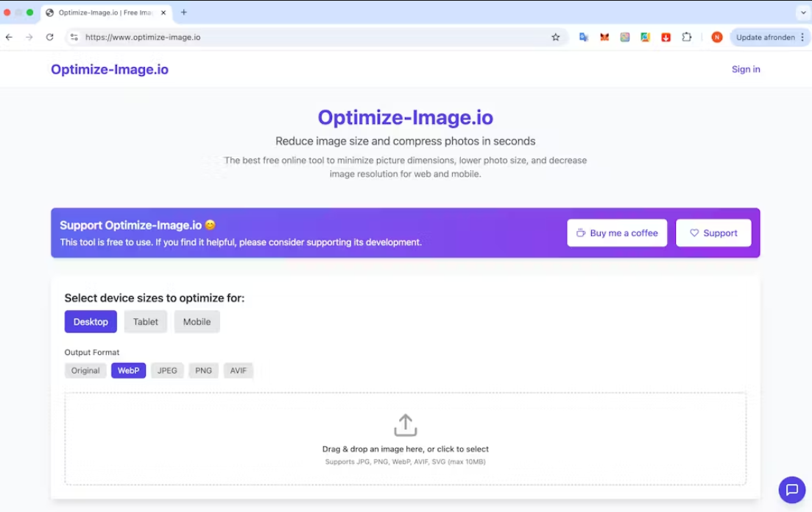
Task: Bookmark this page with the star
Action: click(556, 38)
